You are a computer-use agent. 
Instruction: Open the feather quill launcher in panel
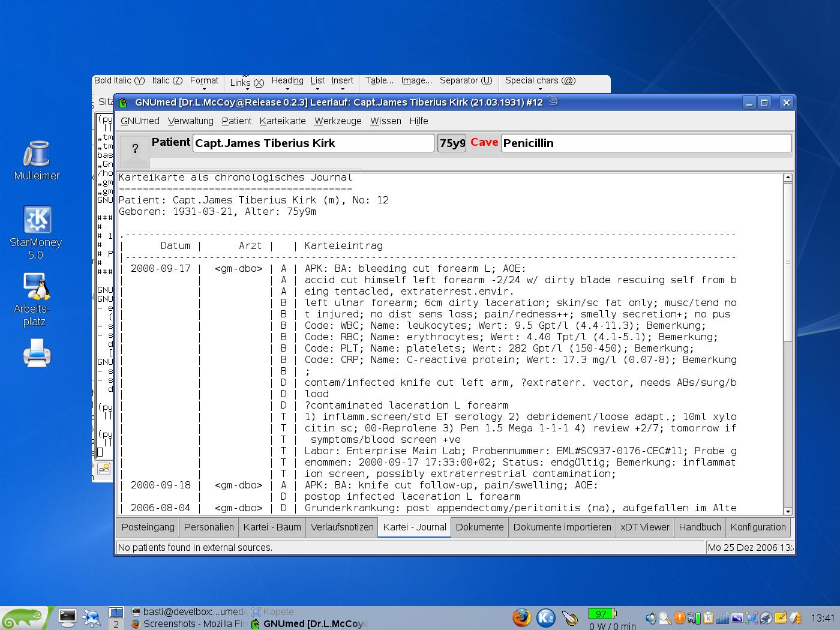pos(569,617)
